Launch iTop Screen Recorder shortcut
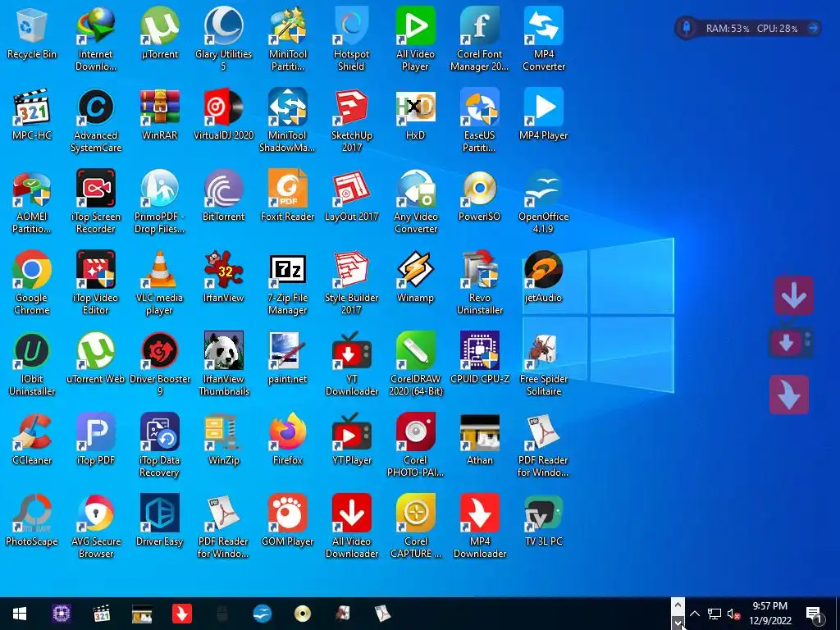This screenshot has height=630, width=840. [96, 202]
